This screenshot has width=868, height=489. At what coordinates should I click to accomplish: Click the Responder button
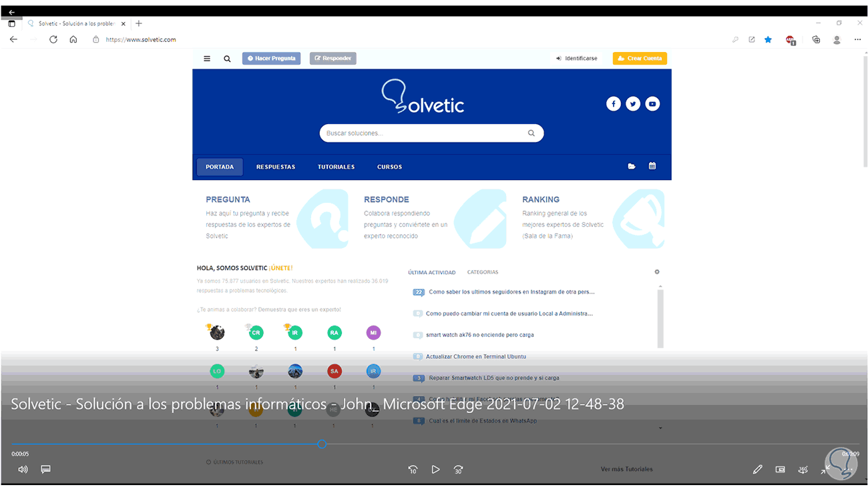333,59
